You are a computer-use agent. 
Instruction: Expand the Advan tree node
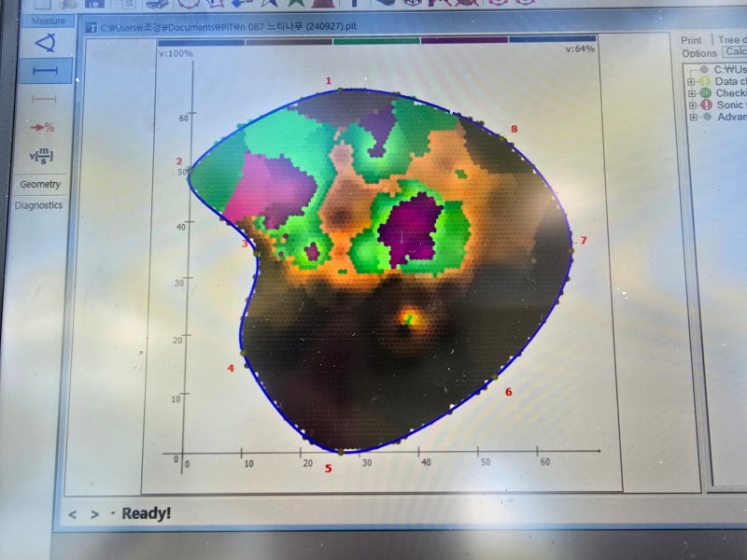click(694, 117)
